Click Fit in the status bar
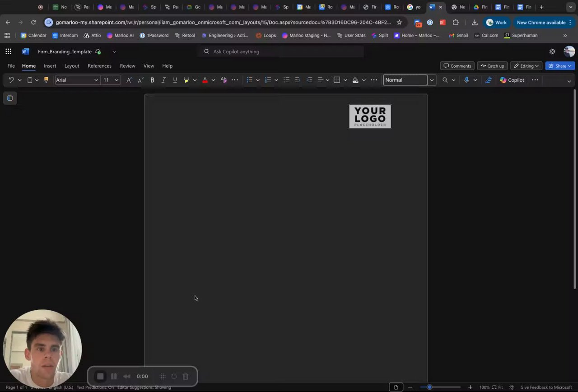578x392 pixels. (x=498, y=387)
